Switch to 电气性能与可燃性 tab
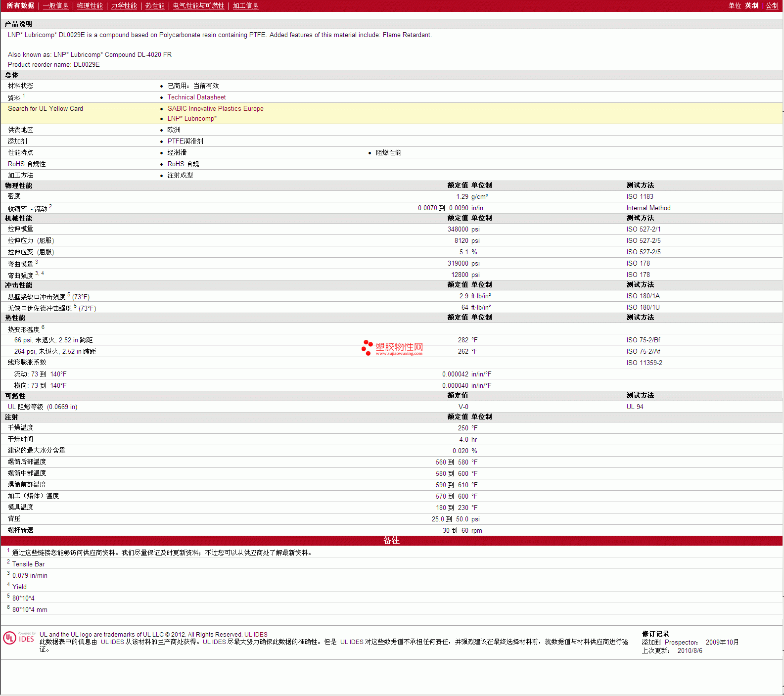This screenshot has width=784, height=696. [x=198, y=5]
